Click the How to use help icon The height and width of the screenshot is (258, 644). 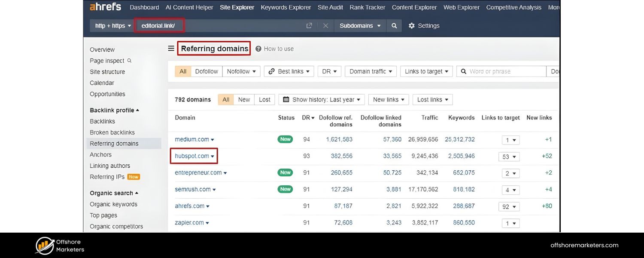click(x=258, y=49)
